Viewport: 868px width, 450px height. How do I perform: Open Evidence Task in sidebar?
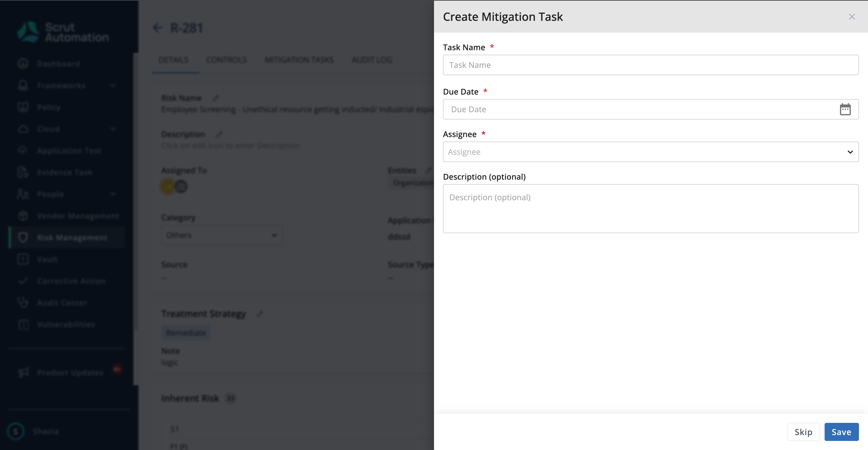(65, 172)
